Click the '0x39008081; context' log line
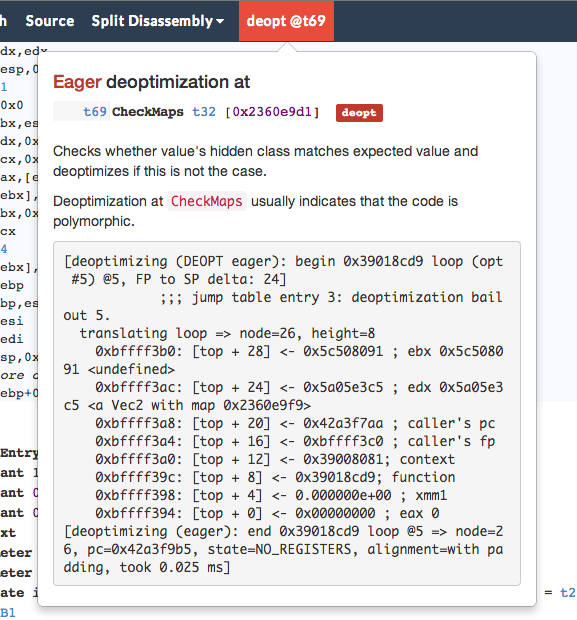Image resolution: width=577 pixels, height=620 pixels. point(275,459)
